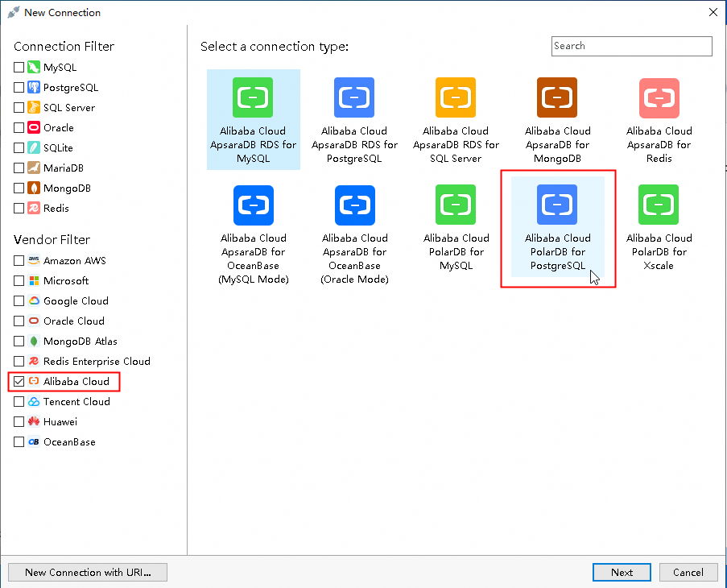The image size is (727, 588).
Task: Click the red Oracle icon in Connection Filter
Action: pos(34,127)
